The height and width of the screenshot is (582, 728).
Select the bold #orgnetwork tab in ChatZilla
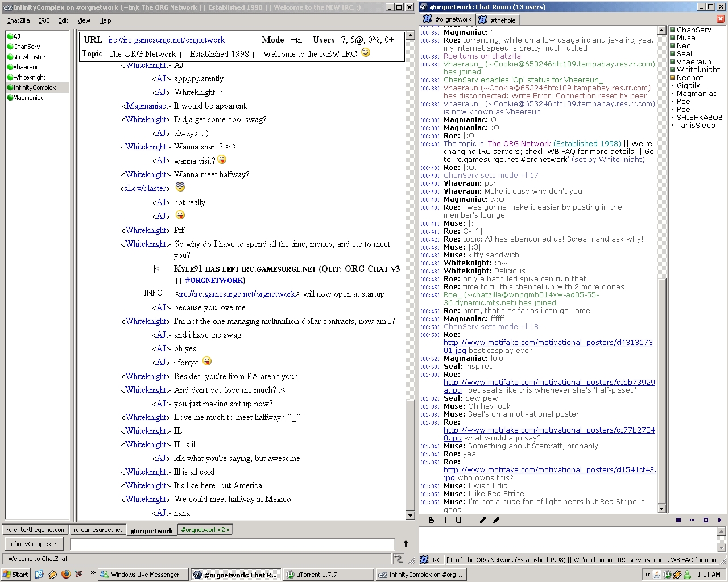151,530
